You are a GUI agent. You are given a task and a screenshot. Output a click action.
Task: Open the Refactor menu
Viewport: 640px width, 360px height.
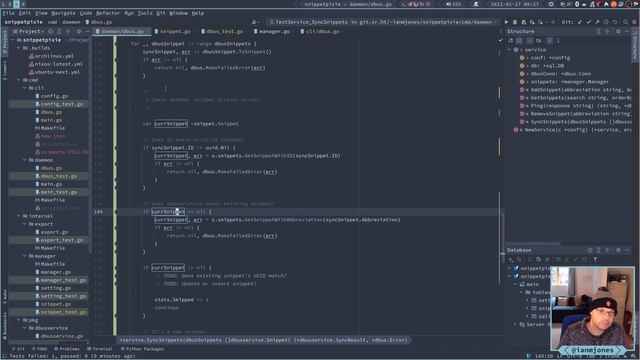coord(108,13)
